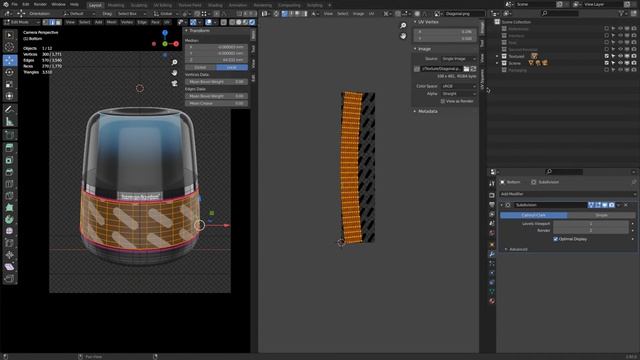Click the 3D viewport pan hand icon
The height and width of the screenshot is (360, 640).
coord(174,73)
